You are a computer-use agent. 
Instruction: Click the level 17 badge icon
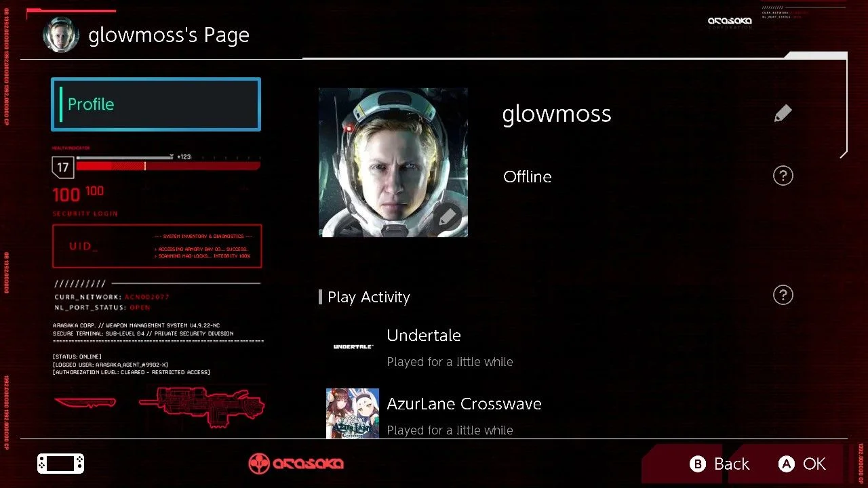tap(62, 167)
